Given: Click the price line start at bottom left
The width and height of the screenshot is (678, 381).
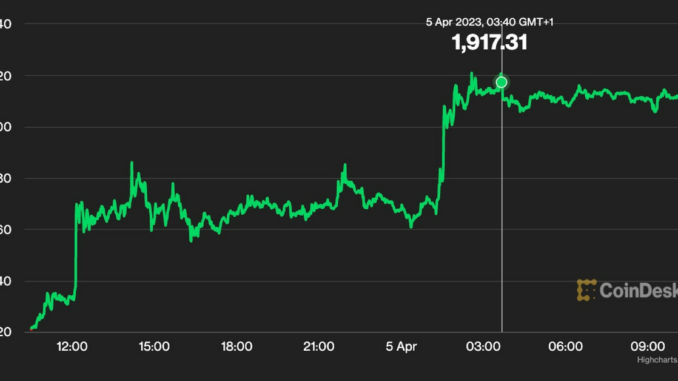Looking at the screenshot, I should click(x=31, y=329).
